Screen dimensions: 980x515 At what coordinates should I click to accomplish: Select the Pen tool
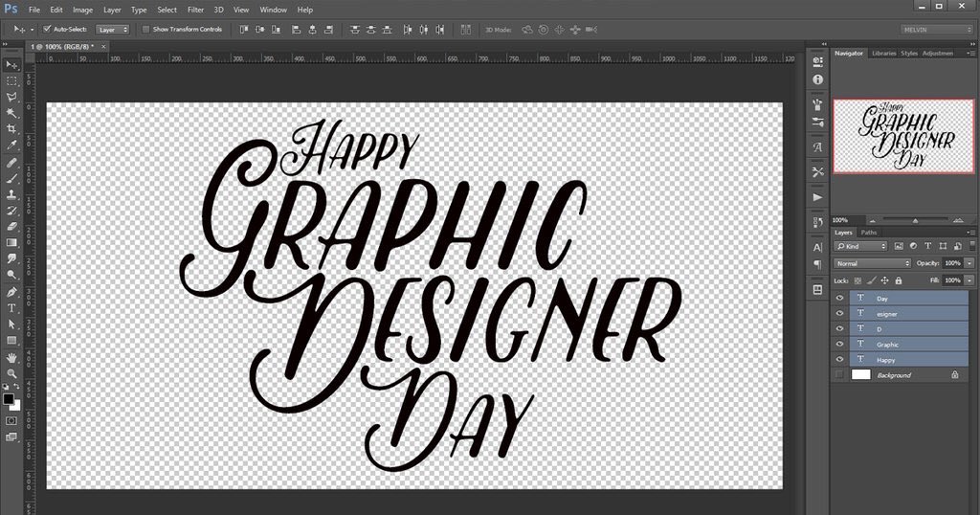(11, 292)
